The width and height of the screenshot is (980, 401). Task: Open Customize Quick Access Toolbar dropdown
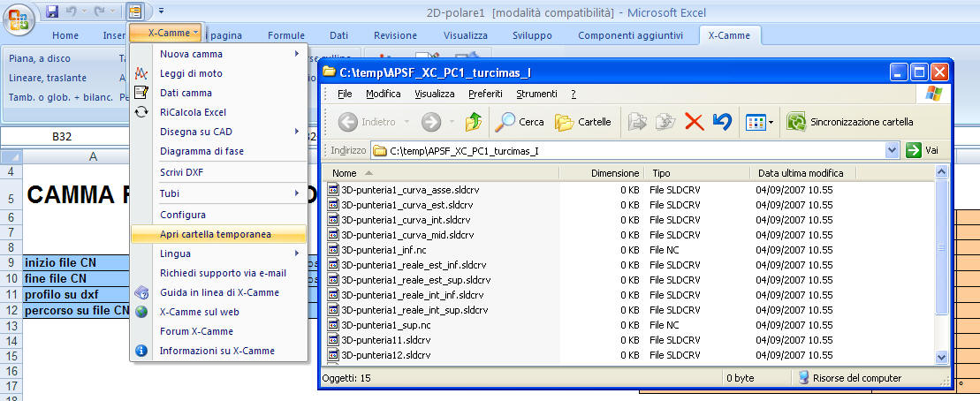[161, 11]
